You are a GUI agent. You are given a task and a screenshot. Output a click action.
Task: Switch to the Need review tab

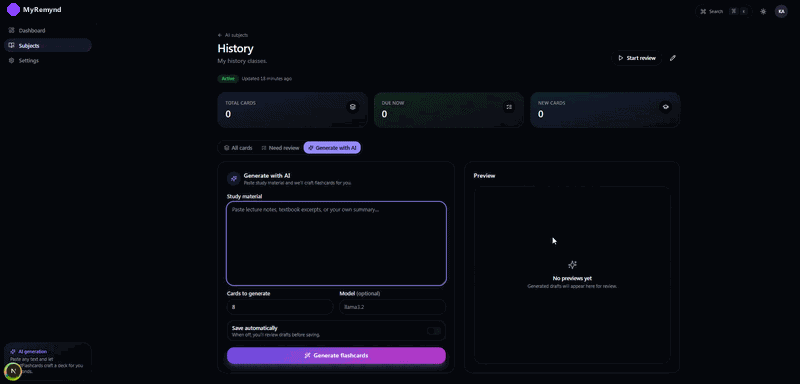tap(280, 148)
